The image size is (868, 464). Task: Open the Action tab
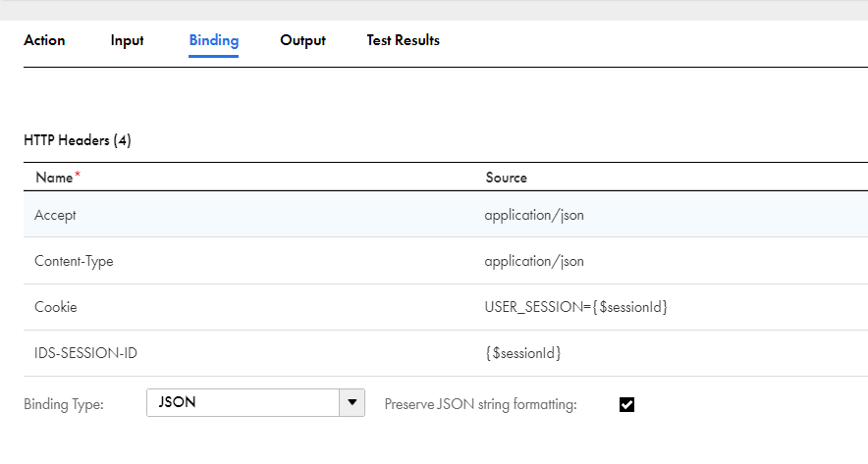[44, 40]
